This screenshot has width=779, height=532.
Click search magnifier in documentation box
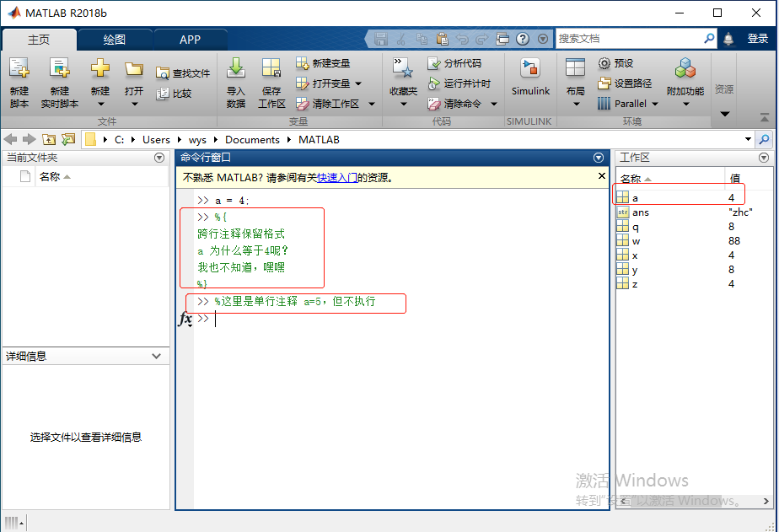[710, 38]
